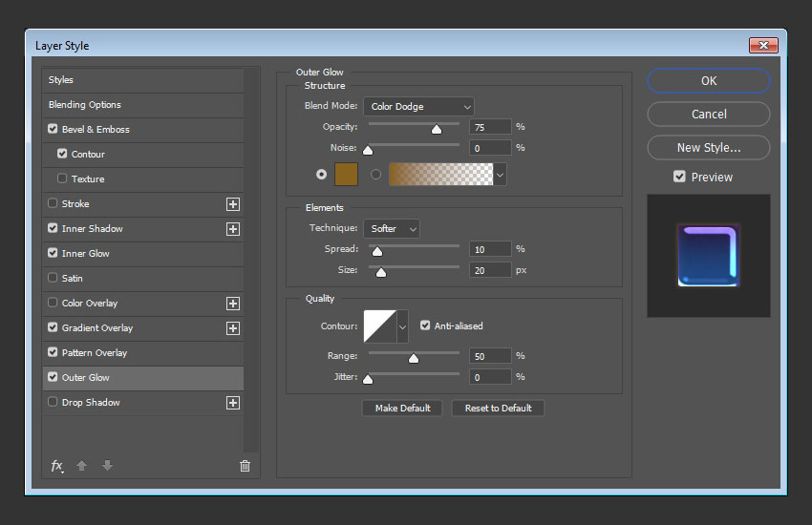Open the Blend Mode Color Dodge dropdown
This screenshot has width=812, height=525.
point(419,107)
